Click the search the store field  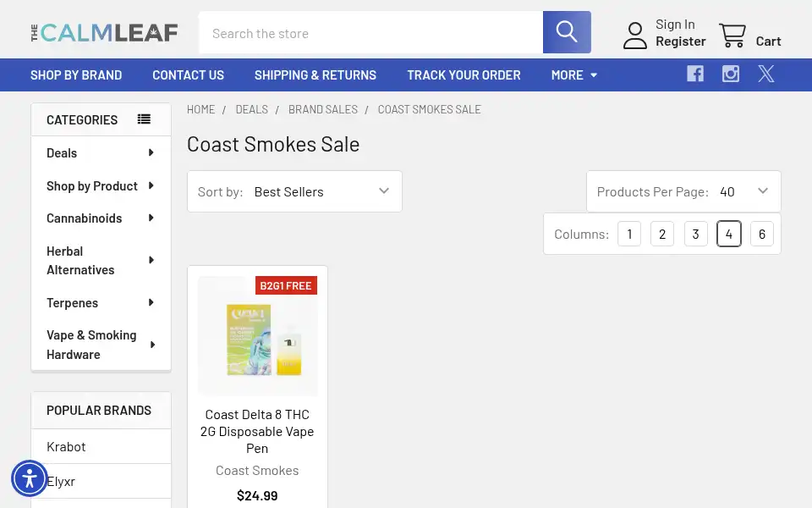370,32
